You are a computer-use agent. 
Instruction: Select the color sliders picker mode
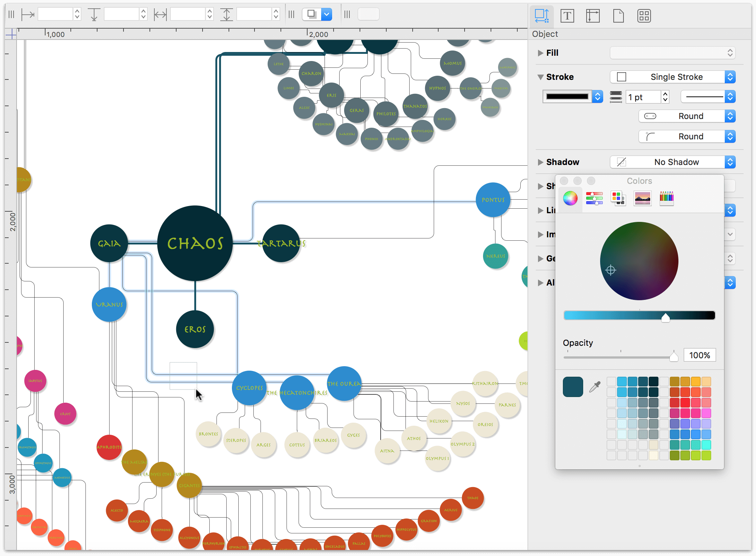pyautogui.click(x=594, y=198)
